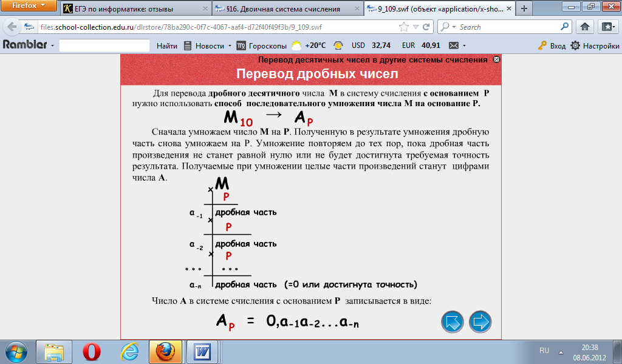622x364 pixels.
Task: Switch to the ЕГЭ по информатике tab
Action: 135,8
